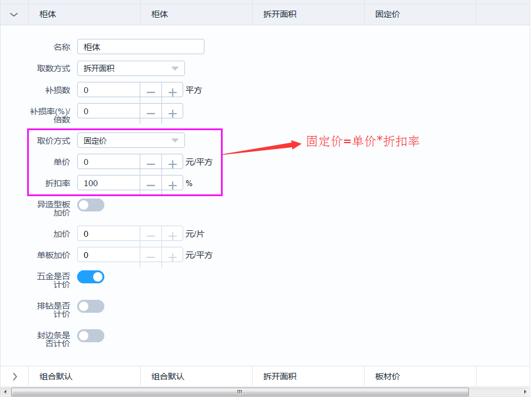
Task: Click the 名称 input field containing 柜体
Action: point(141,47)
